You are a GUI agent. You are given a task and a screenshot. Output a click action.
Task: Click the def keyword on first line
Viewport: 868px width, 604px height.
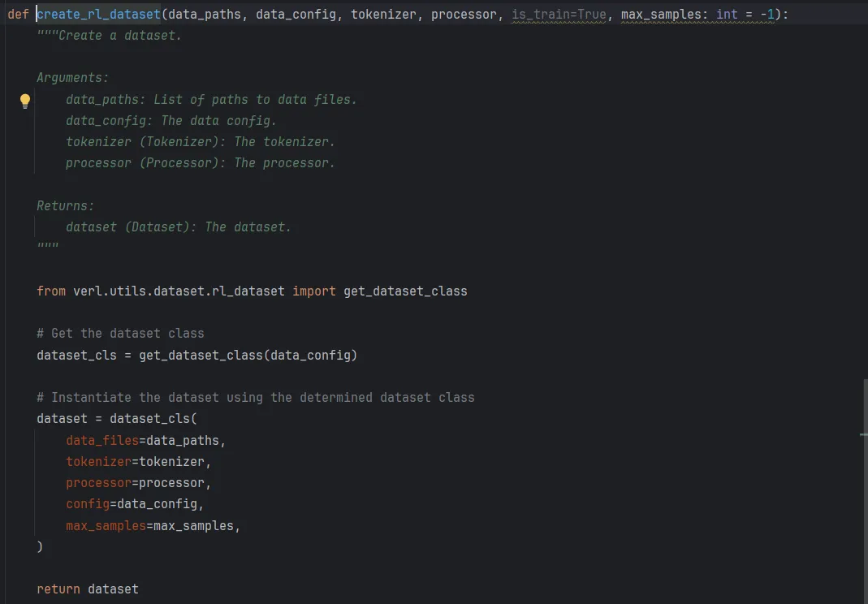pos(18,15)
